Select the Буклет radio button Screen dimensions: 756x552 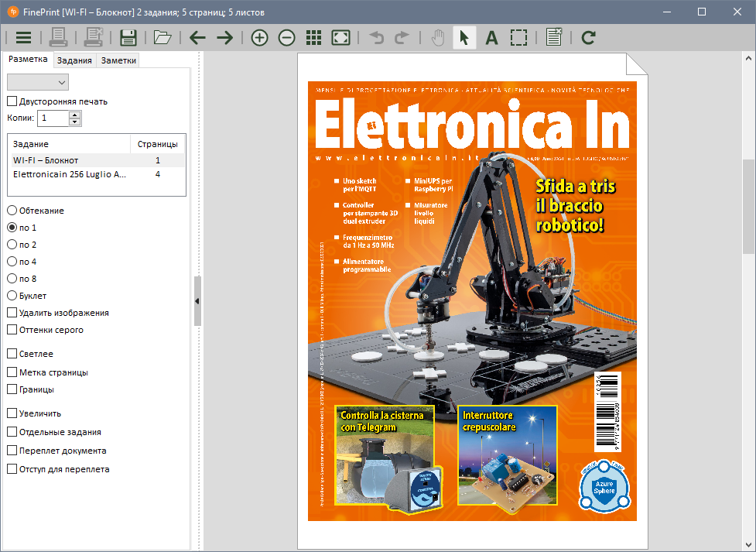(12, 295)
